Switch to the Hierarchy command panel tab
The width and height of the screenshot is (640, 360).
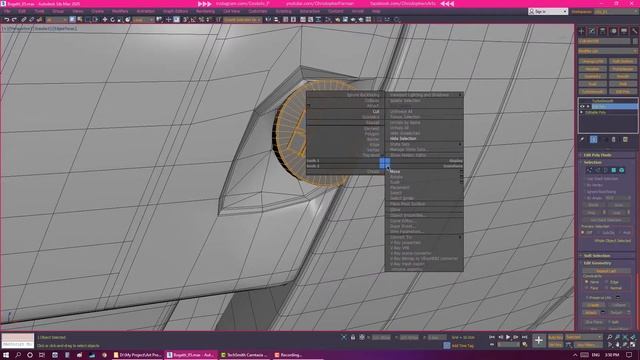(x=603, y=31)
